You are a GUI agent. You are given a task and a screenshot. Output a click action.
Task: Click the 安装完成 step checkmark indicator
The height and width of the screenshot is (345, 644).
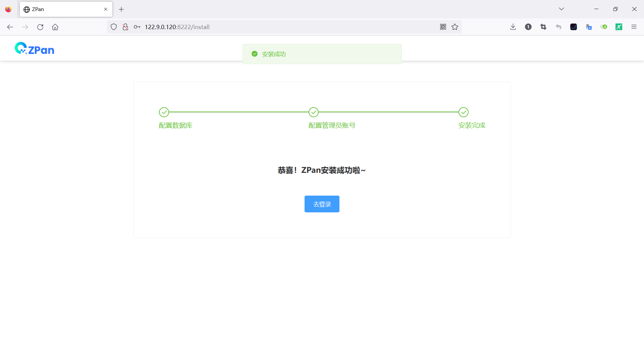click(464, 112)
